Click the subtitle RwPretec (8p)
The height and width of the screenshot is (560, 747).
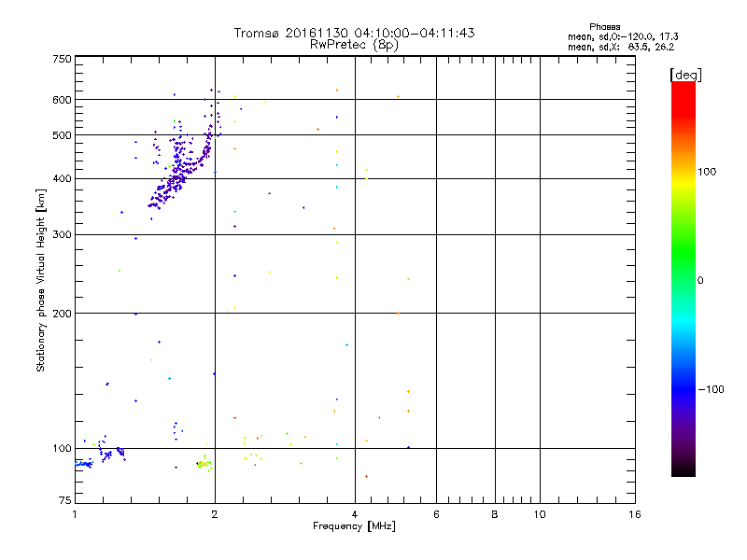coord(354,45)
